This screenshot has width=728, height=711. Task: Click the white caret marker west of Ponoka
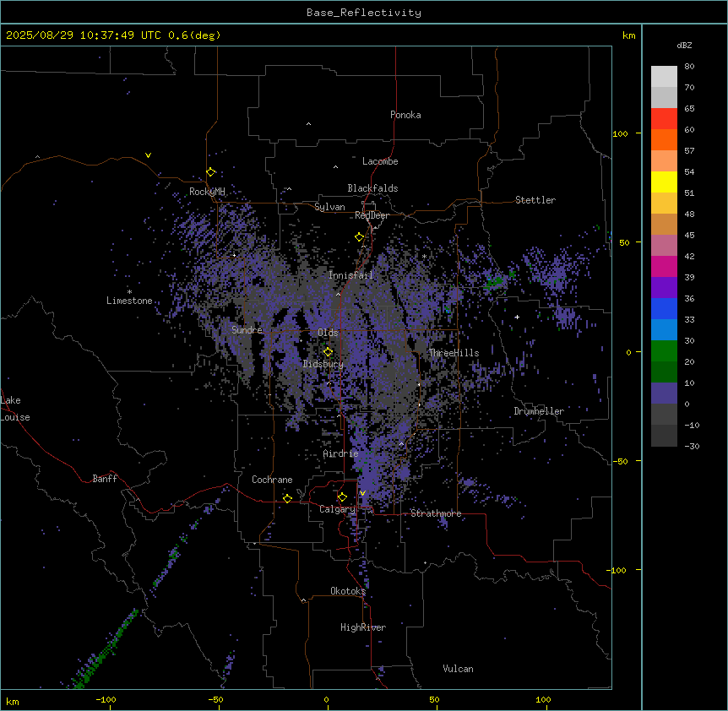point(309,124)
